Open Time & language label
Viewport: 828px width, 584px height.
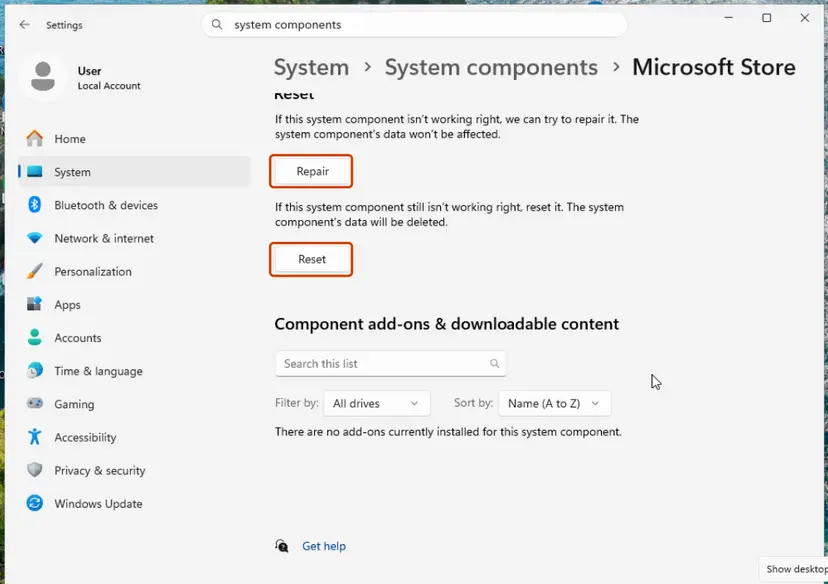tap(98, 371)
